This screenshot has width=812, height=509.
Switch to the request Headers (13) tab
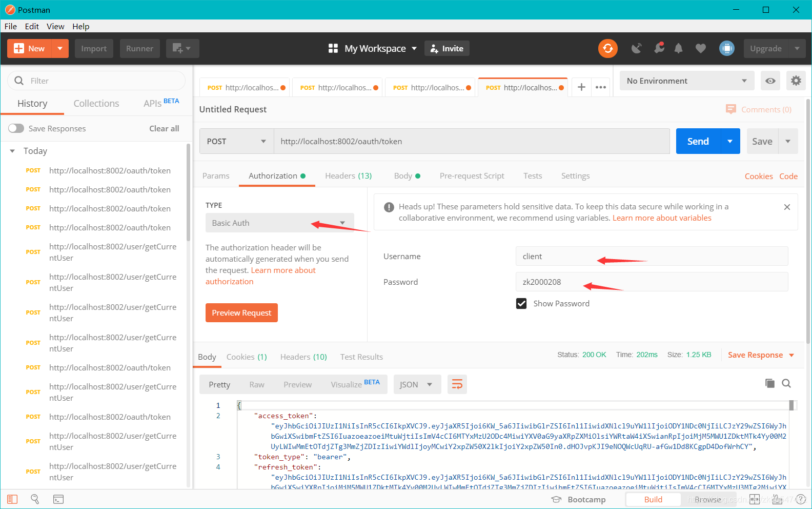tap(349, 175)
